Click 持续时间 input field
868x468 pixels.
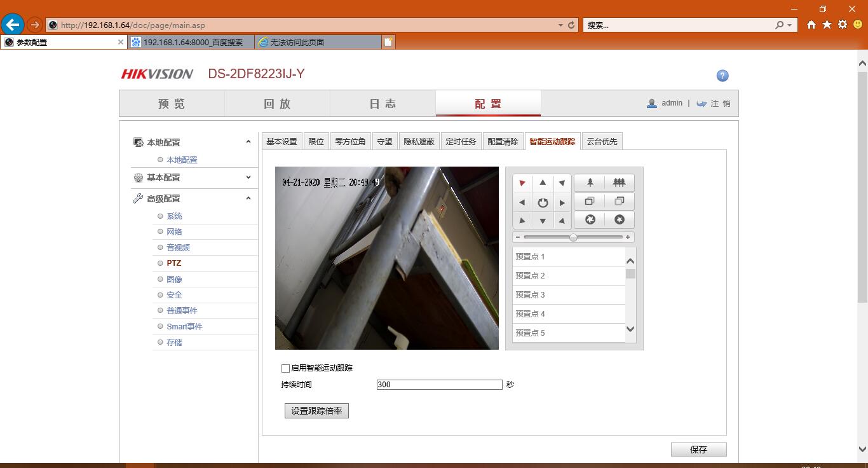(x=439, y=385)
